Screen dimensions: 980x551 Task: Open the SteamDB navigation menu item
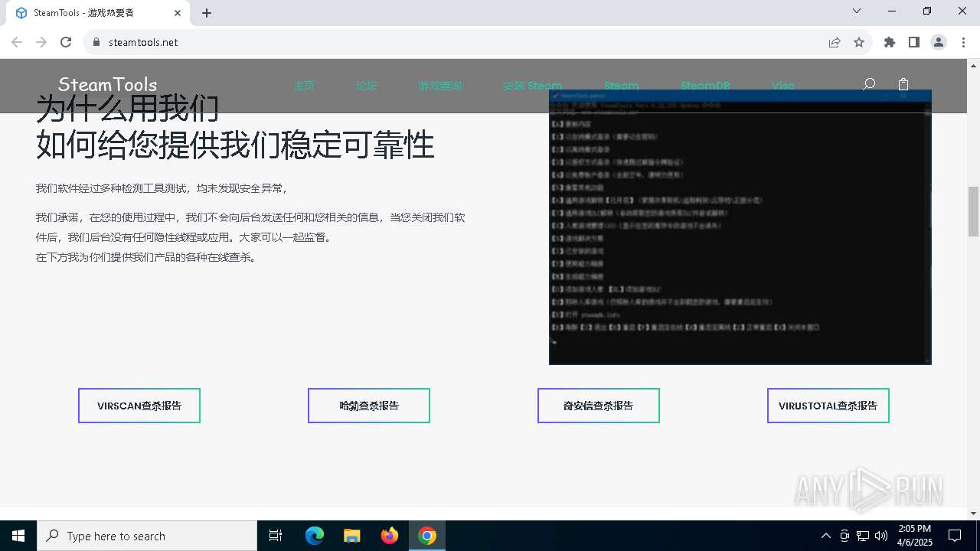pyautogui.click(x=705, y=86)
